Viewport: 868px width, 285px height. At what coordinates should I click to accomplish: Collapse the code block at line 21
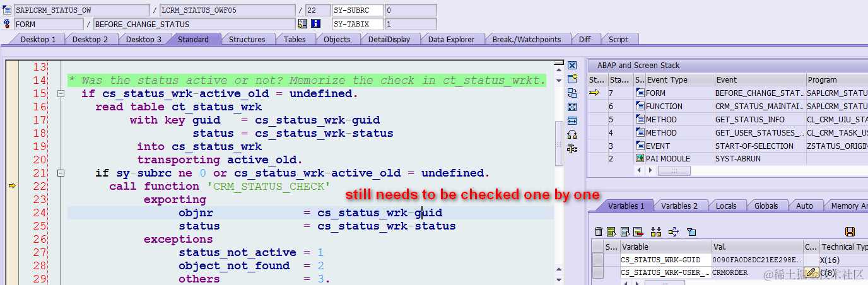pos(61,173)
